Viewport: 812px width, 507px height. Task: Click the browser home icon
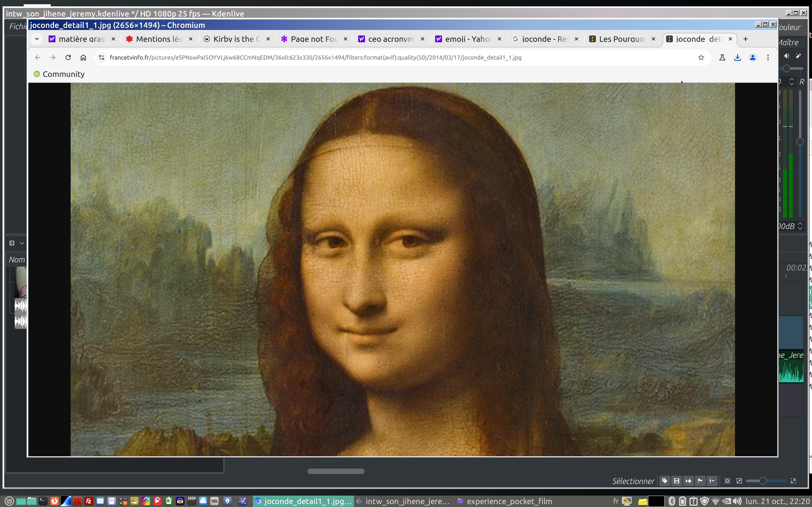83,57
